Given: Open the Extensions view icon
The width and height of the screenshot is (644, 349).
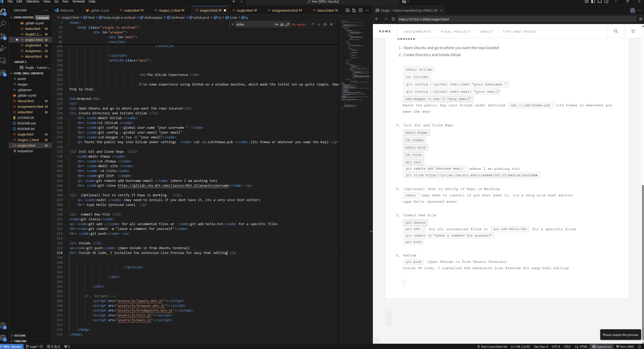Looking at the screenshot, I should pyautogui.click(x=3, y=73).
